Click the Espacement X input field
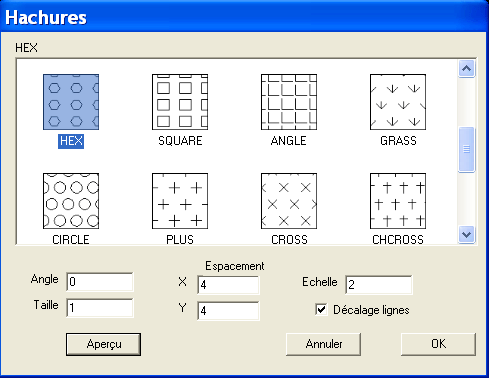The width and height of the screenshot is (489, 378). tap(228, 285)
